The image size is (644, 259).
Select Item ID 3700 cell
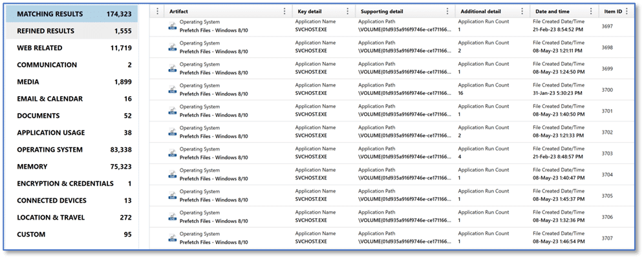point(607,90)
